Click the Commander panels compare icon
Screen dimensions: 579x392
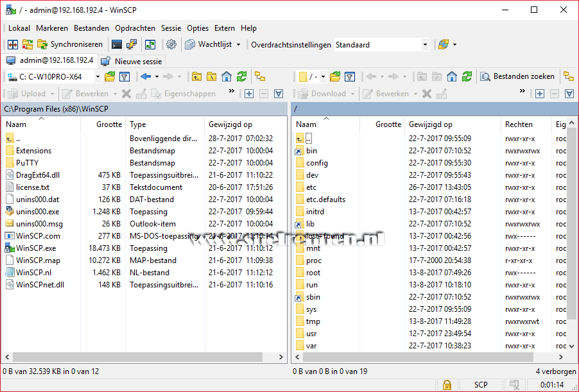pyautogui.click(x=13, y=45)
